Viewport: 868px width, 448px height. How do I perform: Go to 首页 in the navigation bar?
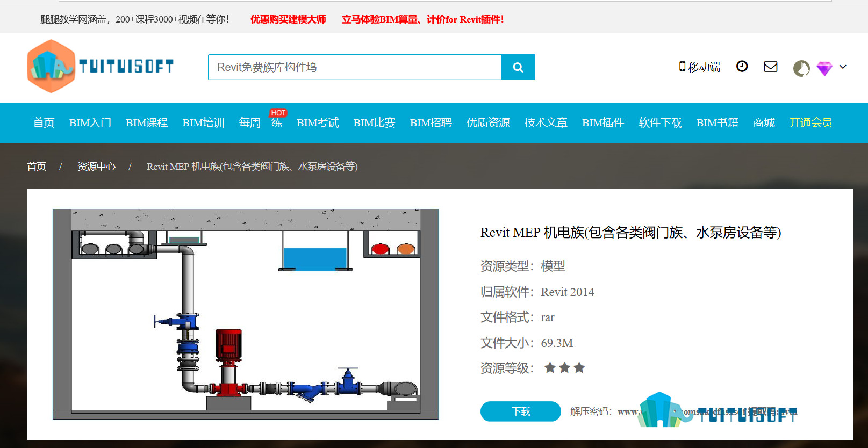click(44, 122)
